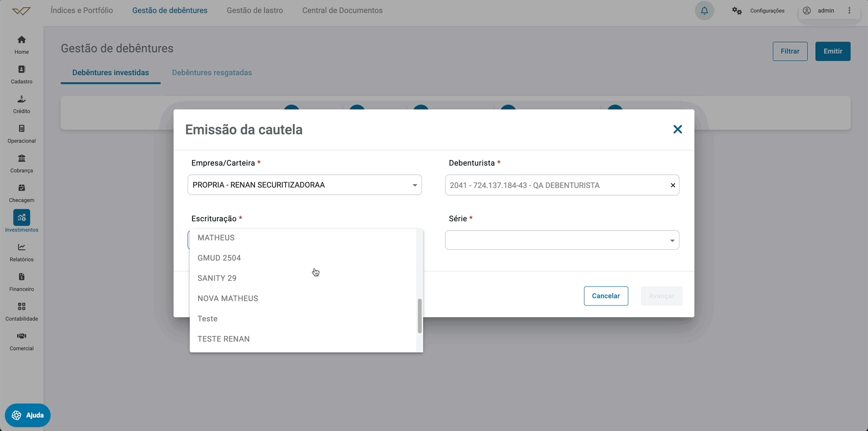Open the Checagem sidebar icon
868x431 pixels.
22,188
